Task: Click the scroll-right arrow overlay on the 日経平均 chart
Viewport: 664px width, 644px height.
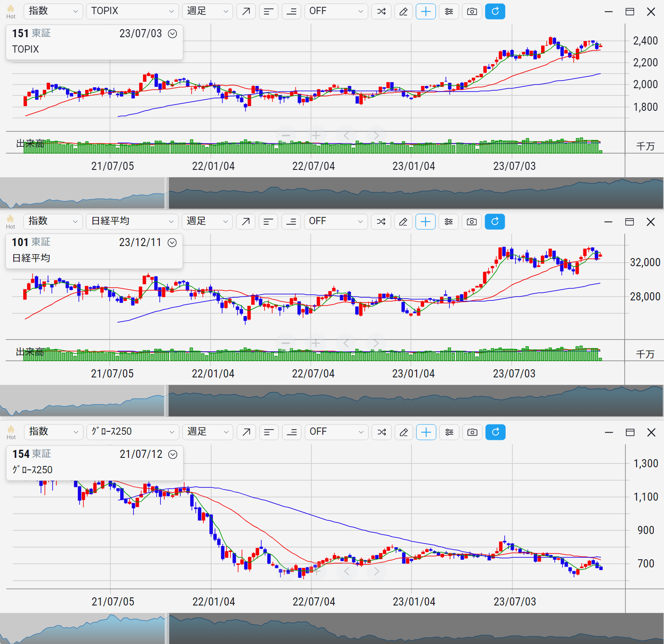Action: click(375, 343)
